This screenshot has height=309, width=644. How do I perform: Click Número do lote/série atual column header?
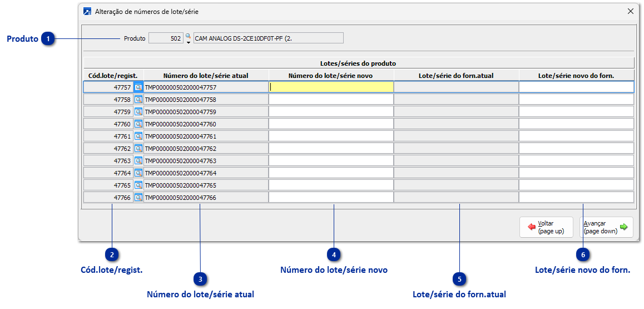(206, 76)
